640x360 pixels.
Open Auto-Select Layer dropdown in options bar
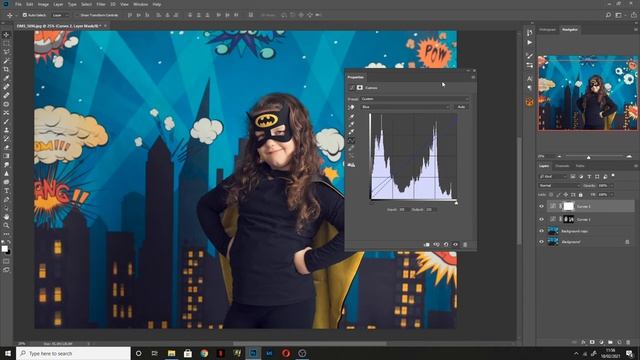coord(60,15)
